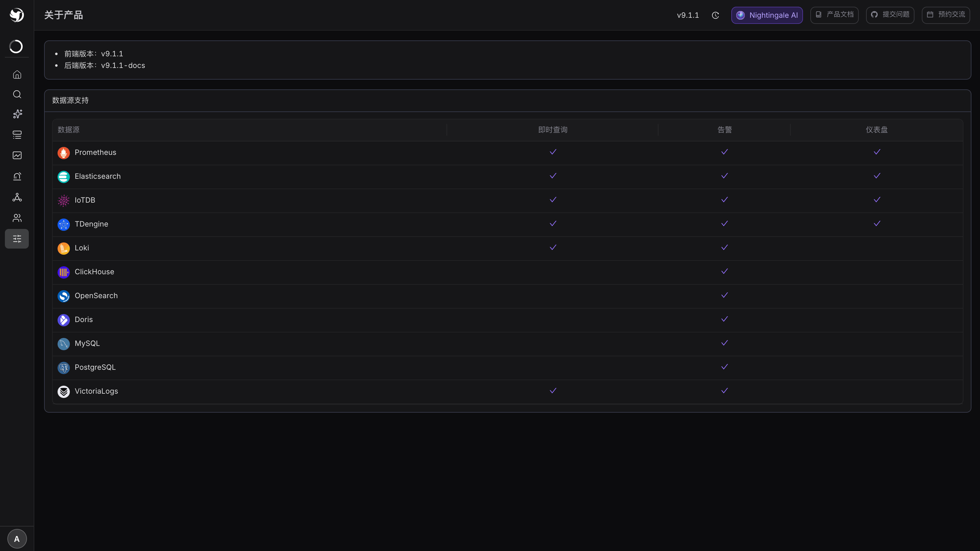The height and width of the screenshot is (551, 980).
Task: Click the Elasticsearch logo icon
Action: click(x=63, y=177)
